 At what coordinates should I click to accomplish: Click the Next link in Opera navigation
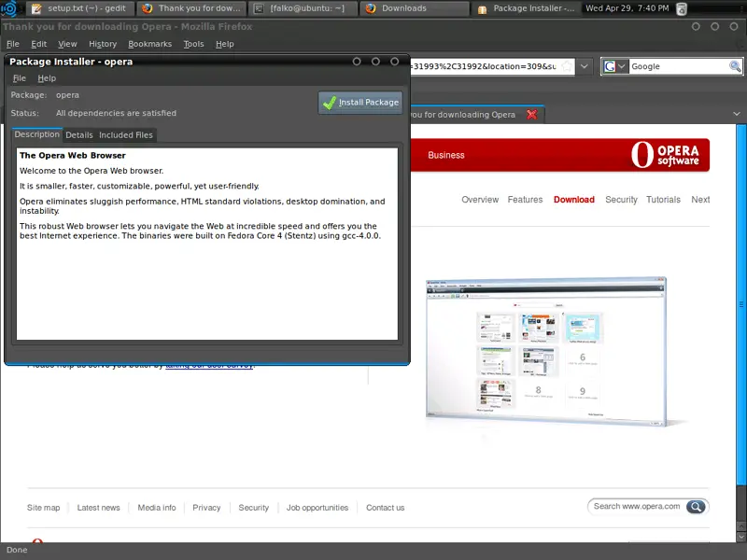tap(700, 200)
